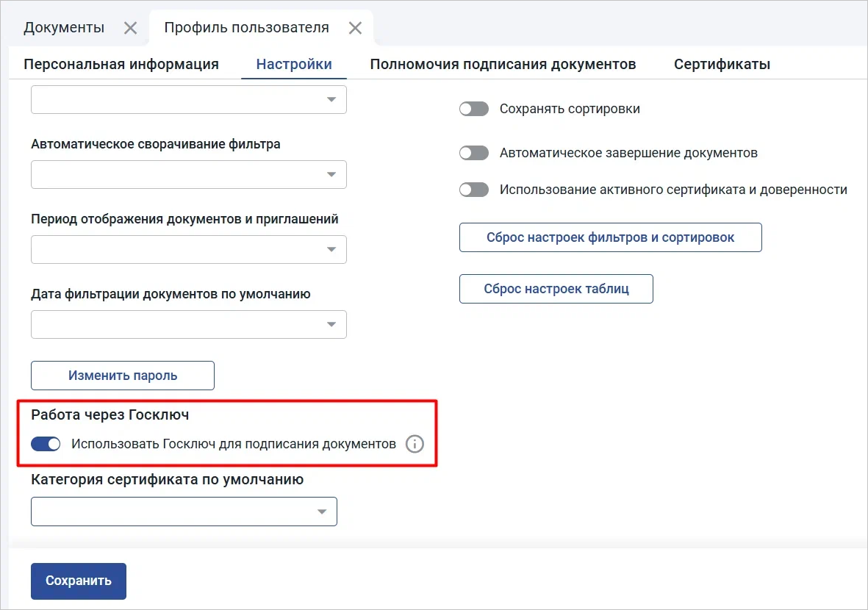This screenshot has width=868, height=610.
Task: Go to Полномочия подписания документов tab
Action: pos(503,64)
